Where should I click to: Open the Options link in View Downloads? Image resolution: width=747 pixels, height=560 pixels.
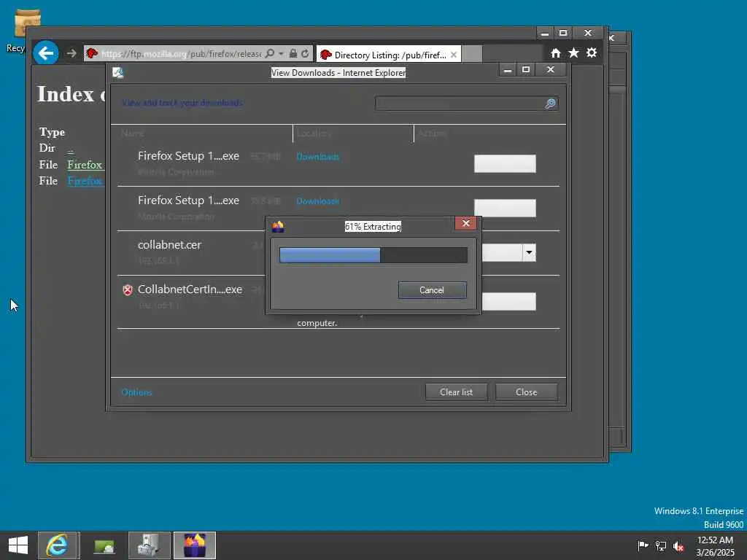tap(136, 392)
